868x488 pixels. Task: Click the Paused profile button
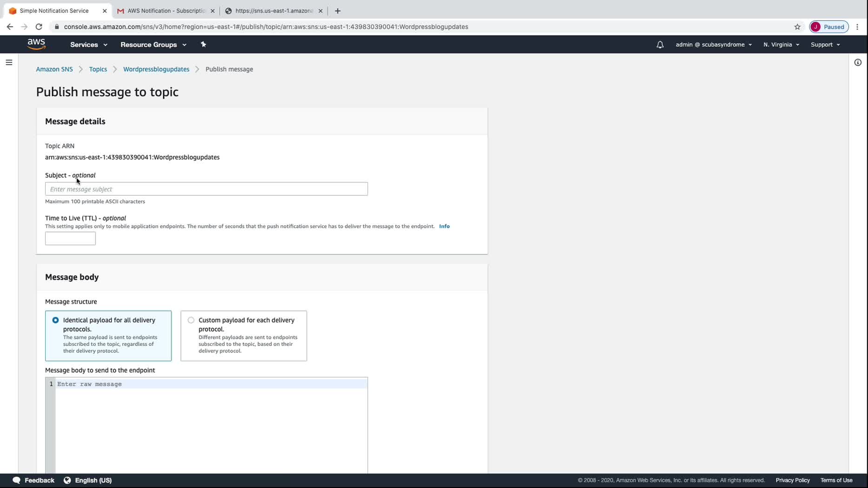pyautogui.click(x=829, y=27)
